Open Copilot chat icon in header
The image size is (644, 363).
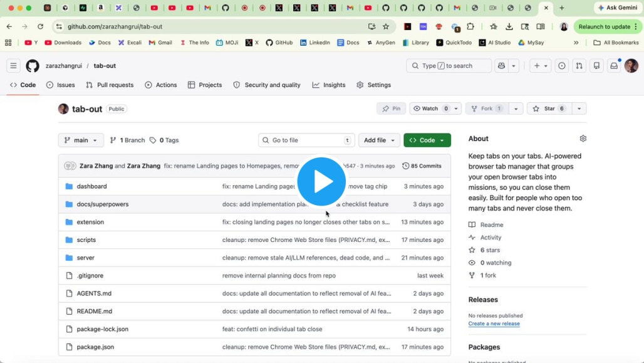[x=502, y=66]
